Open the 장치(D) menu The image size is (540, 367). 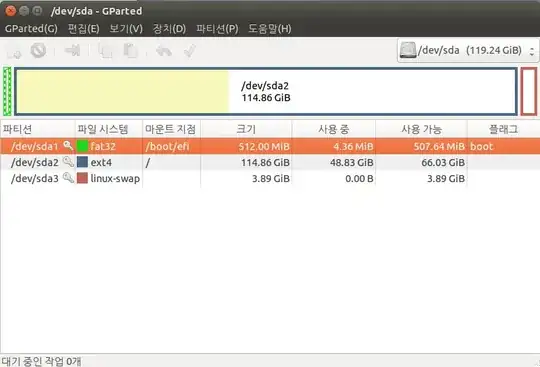(x=169, y=29)
